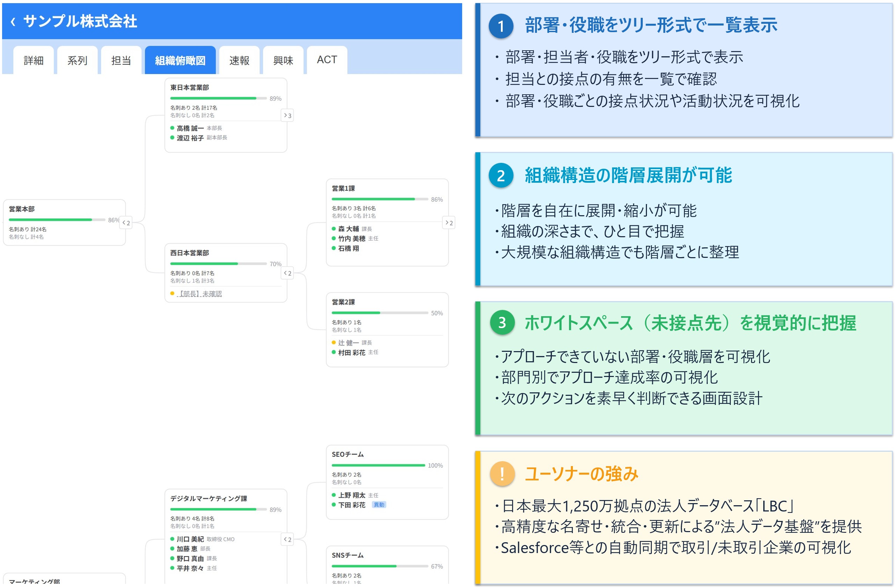Click the green status dot beside 高橋 誠一
This screenshot has height=588, width=896.
(x=173, y=128)
